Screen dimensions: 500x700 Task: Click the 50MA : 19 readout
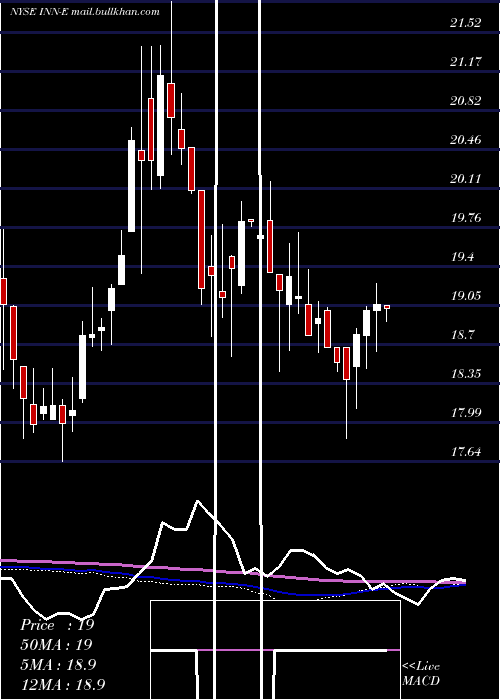[56, 644]
